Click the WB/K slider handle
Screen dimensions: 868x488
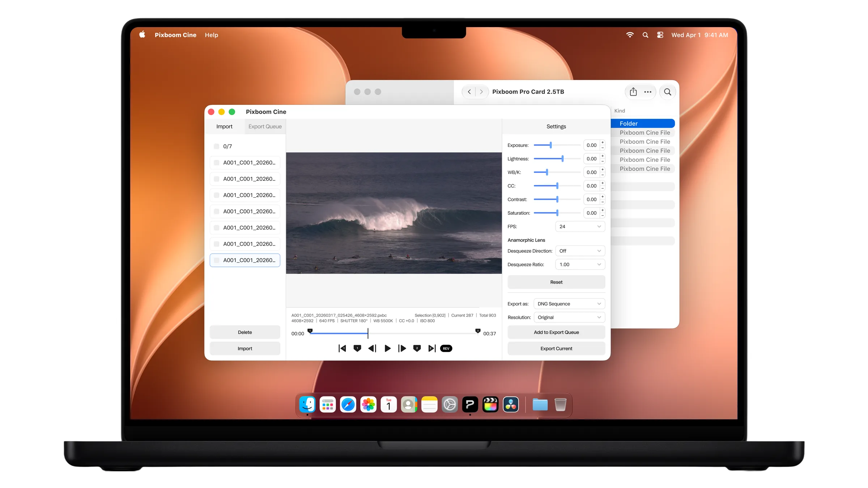click(547, 172)
